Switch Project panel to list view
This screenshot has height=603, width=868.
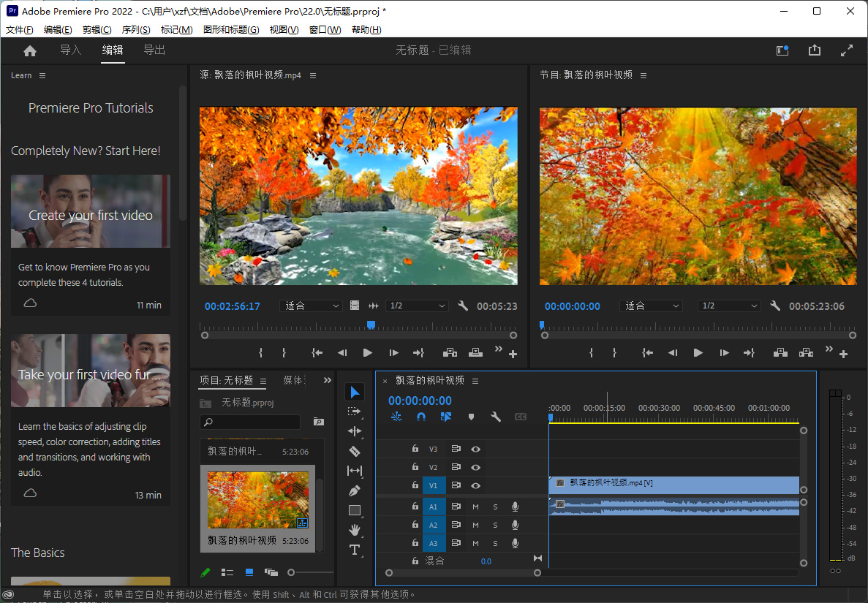[x=227, y=572]
